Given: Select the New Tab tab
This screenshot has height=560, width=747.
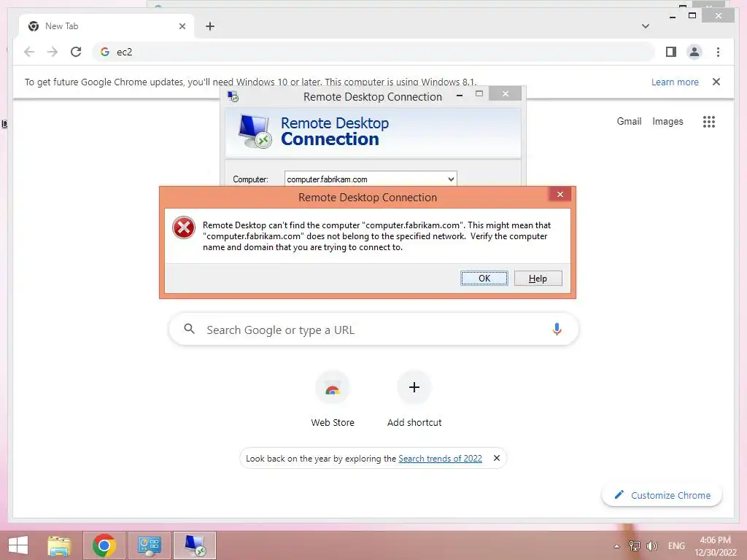Looking at the screenshot, I should [x=107, y=26].
